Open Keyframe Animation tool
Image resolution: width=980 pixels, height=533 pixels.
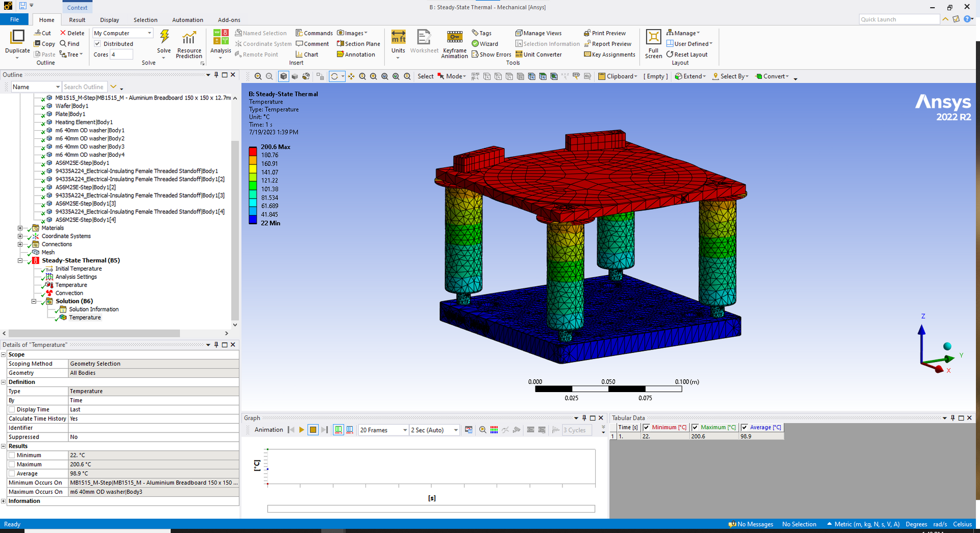tap(454, 44)
